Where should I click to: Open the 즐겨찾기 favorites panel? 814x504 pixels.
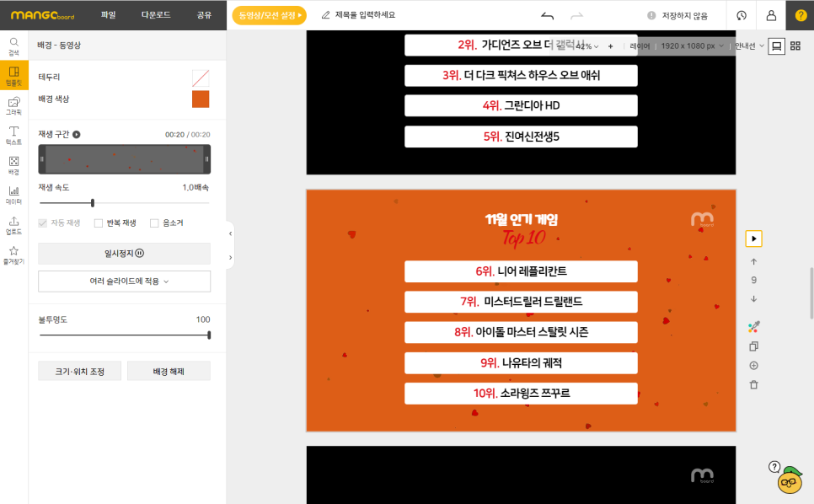(14, 255)
